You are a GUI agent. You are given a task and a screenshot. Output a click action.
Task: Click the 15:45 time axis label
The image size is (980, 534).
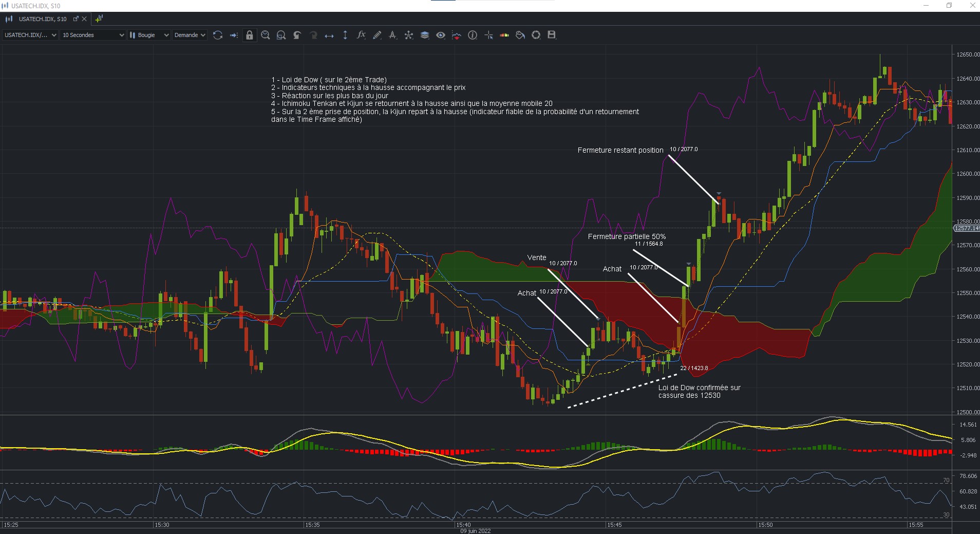pyautogui.click(x=614, y=525)
